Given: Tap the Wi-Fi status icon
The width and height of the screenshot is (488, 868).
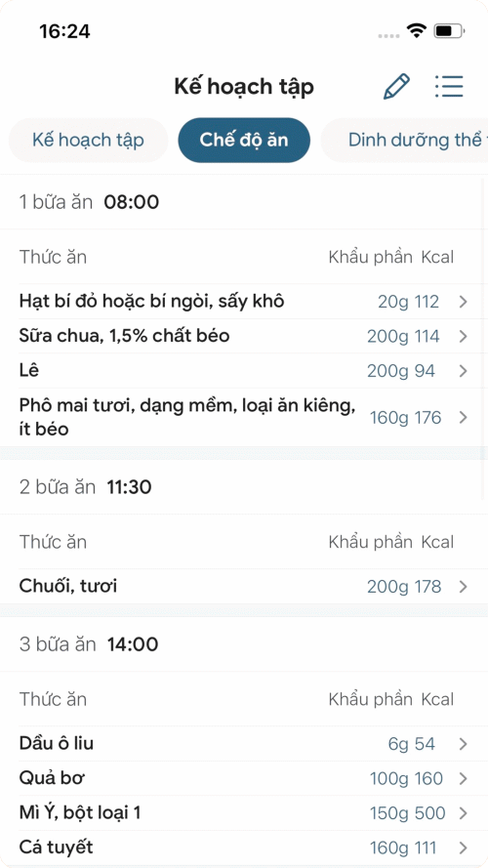Looking at the screenshot, I should [416, 30].
